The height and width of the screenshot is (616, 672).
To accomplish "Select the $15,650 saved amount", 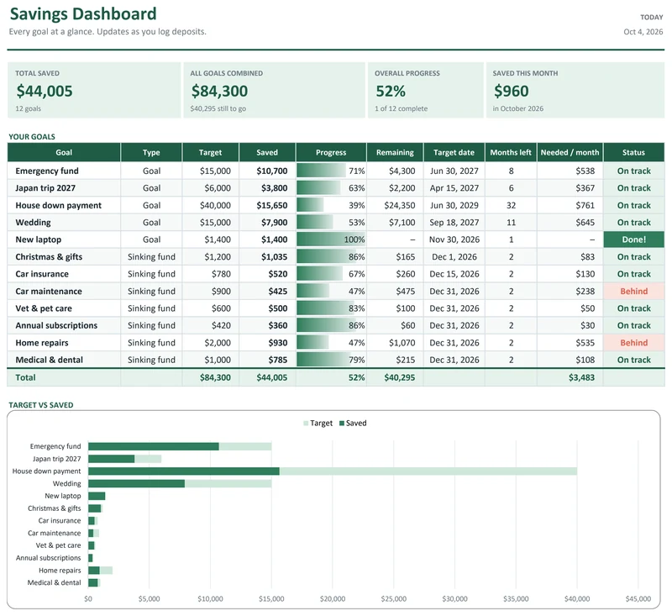I will point(271,205).
